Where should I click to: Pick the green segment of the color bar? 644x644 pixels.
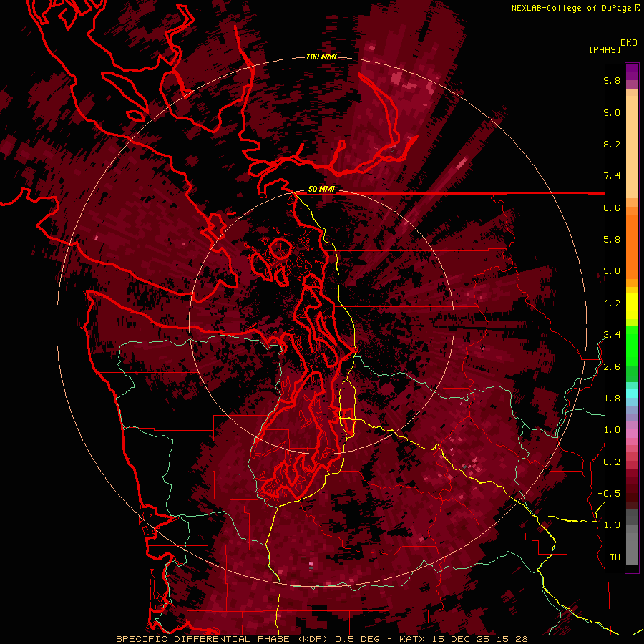pyautogui.click(x=632, y=345)
